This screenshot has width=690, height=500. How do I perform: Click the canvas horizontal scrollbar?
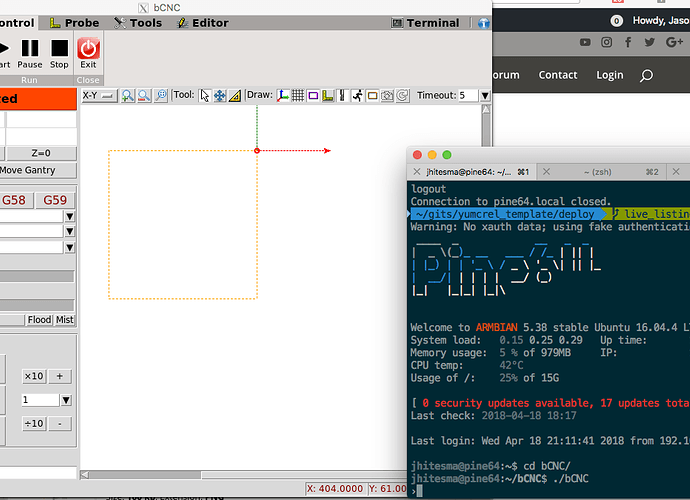(245, 475)
